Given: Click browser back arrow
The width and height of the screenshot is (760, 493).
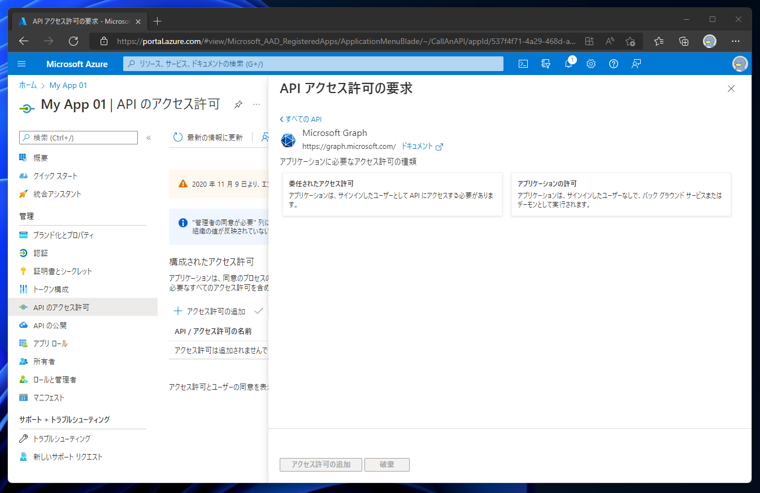Looking at the screenshot, I should tap(23, 41).
